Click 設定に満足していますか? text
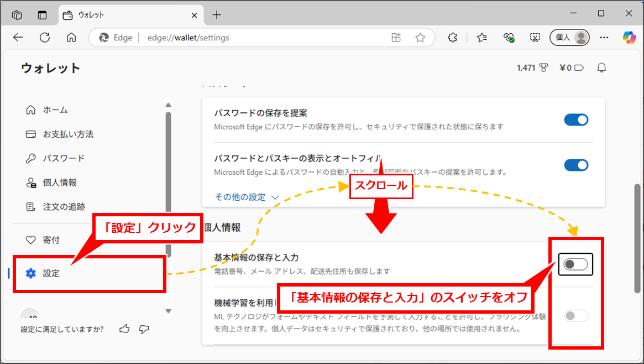 click(62, 330)
